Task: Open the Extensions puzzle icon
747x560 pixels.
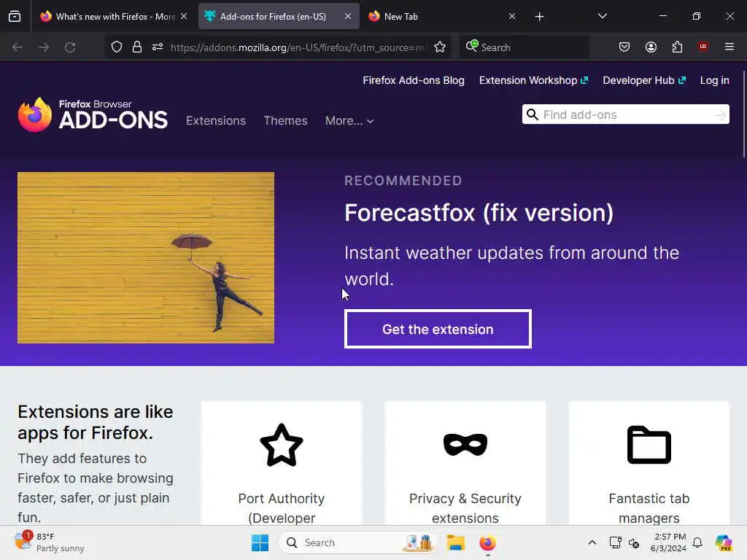Action: (677, 47)
